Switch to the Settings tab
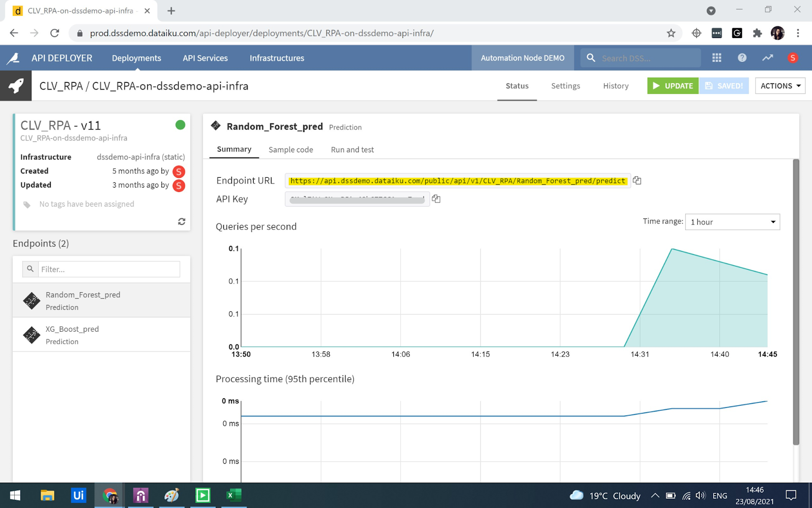812x508 pixels. [565, 86]
